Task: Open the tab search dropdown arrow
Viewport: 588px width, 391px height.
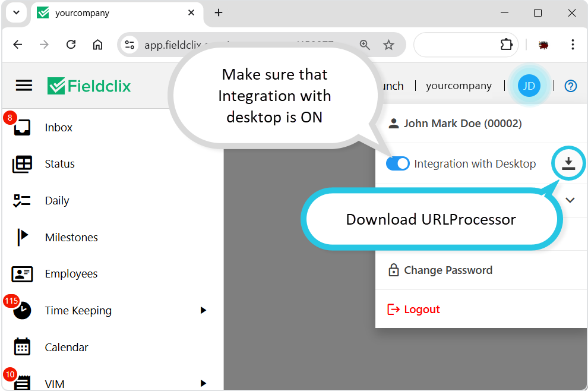Action: point(16,12)
